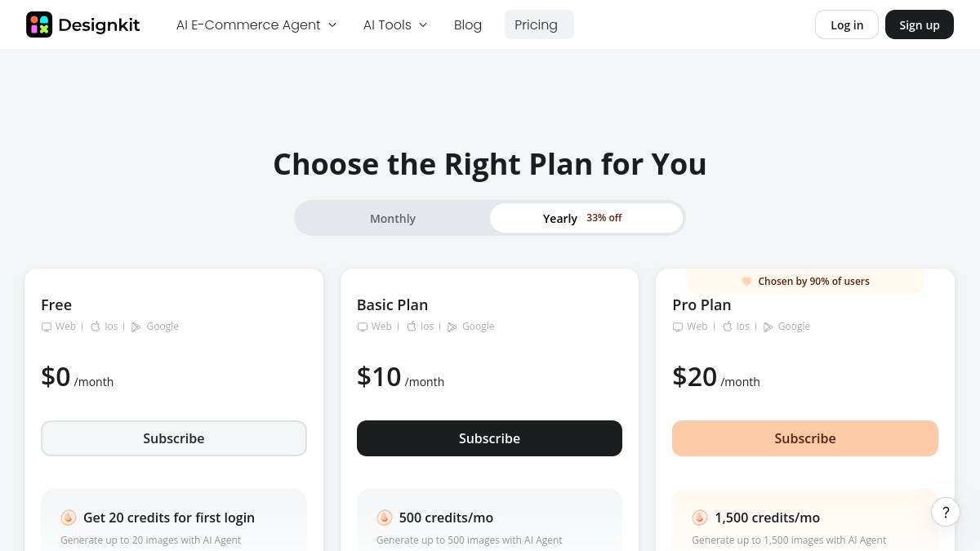
Task: Subscribe to the Pro Plan
Action: [x=805, y=438]
